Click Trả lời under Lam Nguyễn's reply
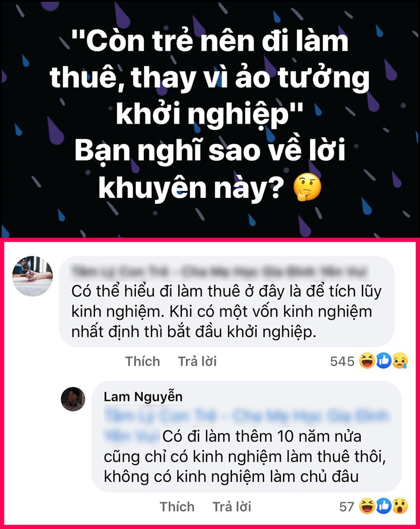The width and height of the screenshot is (420, 529). 232,507
